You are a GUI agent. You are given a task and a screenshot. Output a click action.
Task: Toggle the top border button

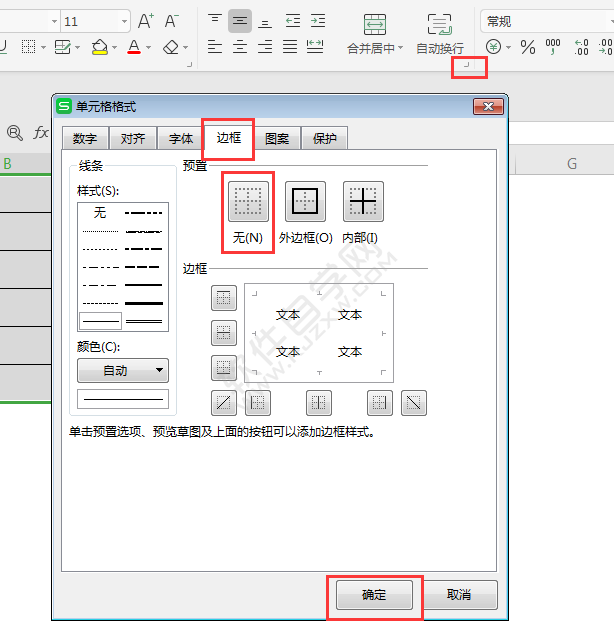[224, 297]
